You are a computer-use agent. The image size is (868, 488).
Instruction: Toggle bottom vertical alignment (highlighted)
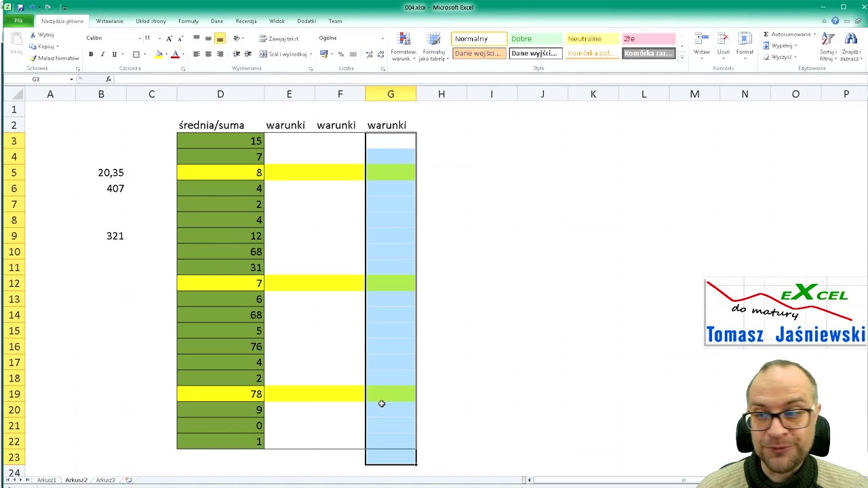pyautogui.click(x=220, y=38)
